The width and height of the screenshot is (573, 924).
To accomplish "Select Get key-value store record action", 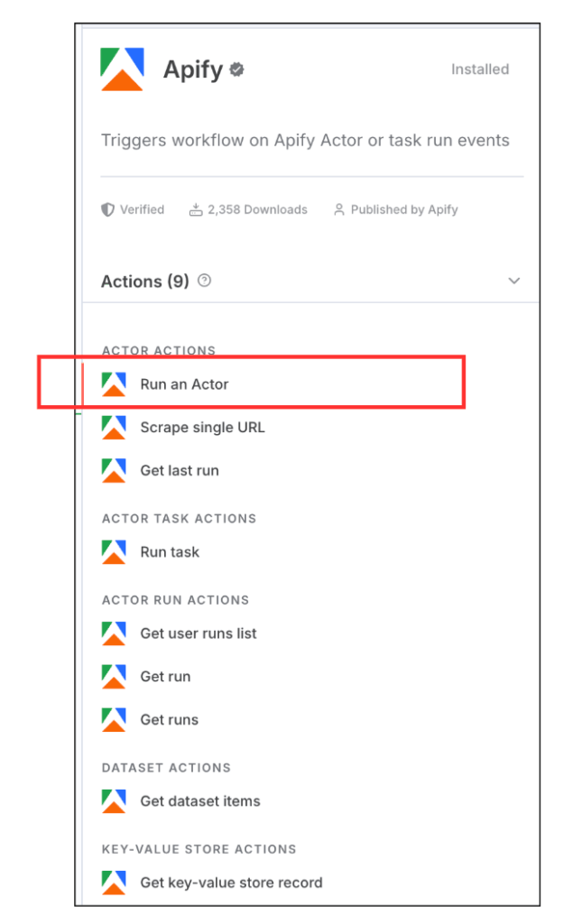I will click(x=231, y=882).
